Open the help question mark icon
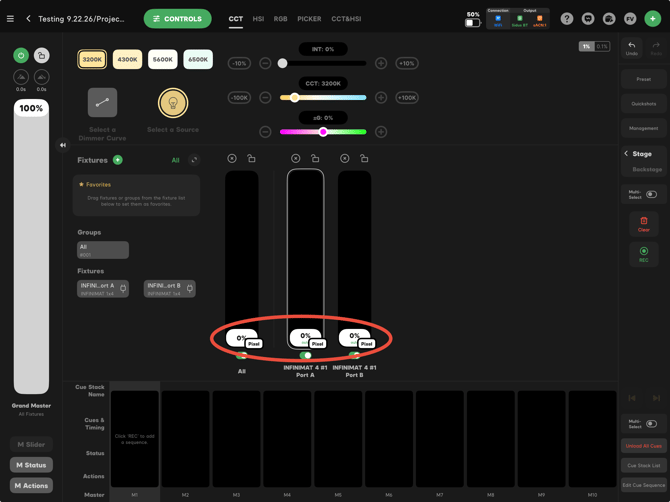The height and width of the screenshot is (502, 670). pos(567,19)
